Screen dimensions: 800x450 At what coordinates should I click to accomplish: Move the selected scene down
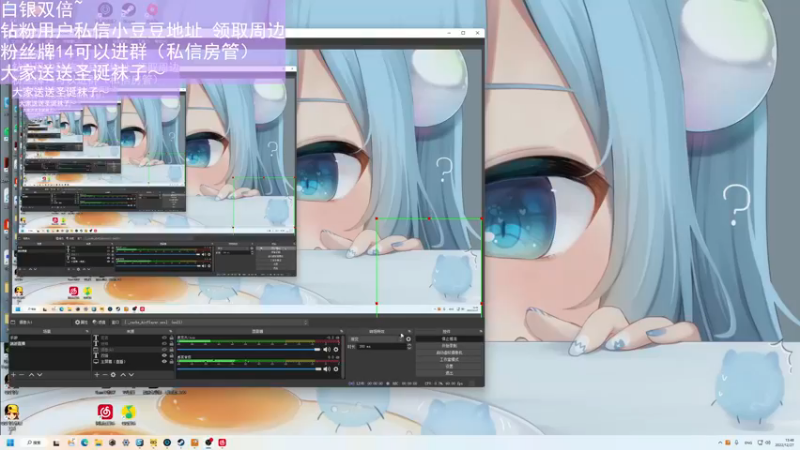point(39,375)
